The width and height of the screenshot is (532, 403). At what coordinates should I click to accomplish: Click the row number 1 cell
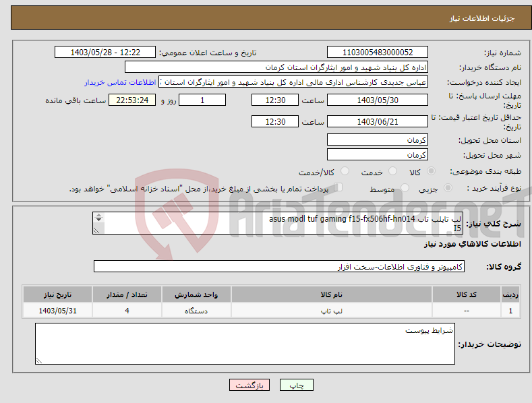(x=510, y=311)
